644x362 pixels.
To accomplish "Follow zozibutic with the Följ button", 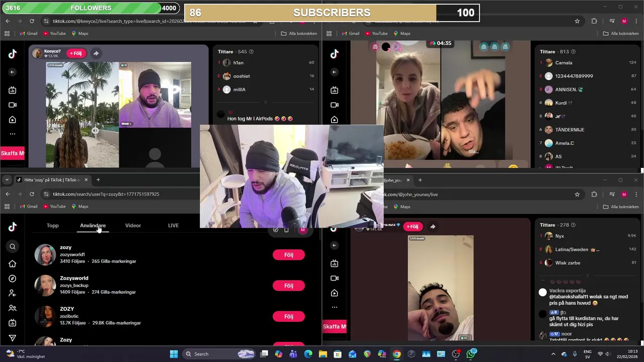I will (x=289, y=316).
